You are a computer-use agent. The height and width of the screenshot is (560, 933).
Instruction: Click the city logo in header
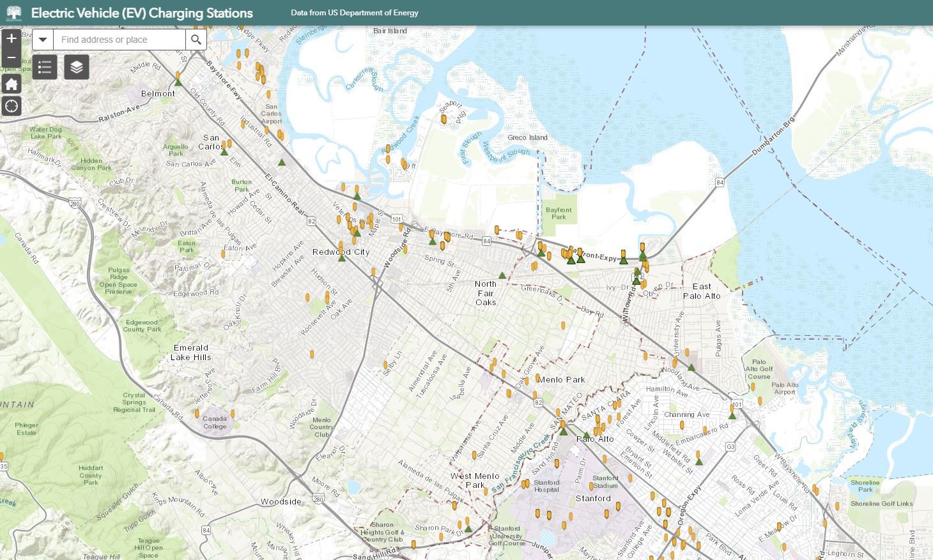tap(13, 13)
